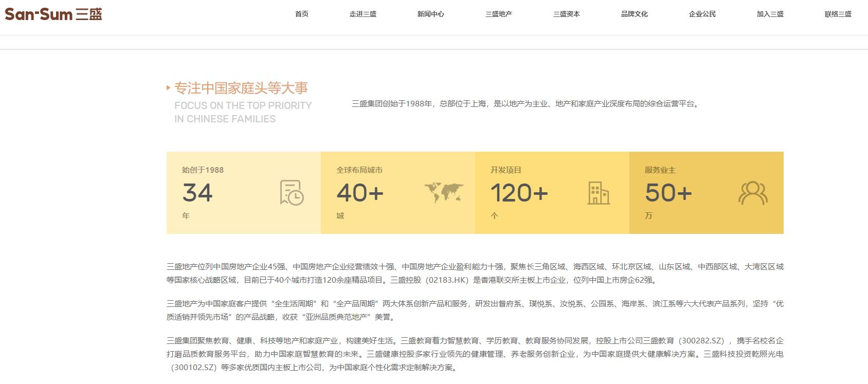Click the San-Sum 三盛 logo
The image size is (868, 384).
(x=53, y=14)
